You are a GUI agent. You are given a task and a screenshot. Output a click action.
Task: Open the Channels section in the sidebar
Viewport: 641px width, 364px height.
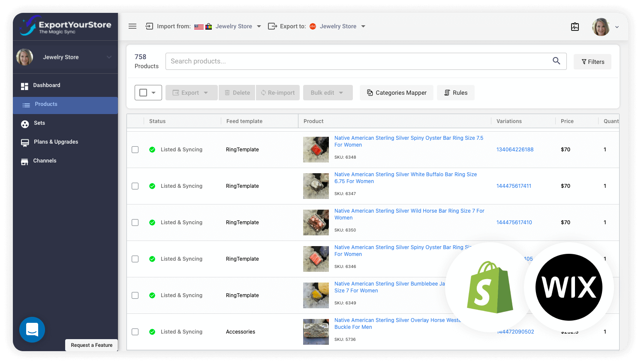tap(45, 161)
